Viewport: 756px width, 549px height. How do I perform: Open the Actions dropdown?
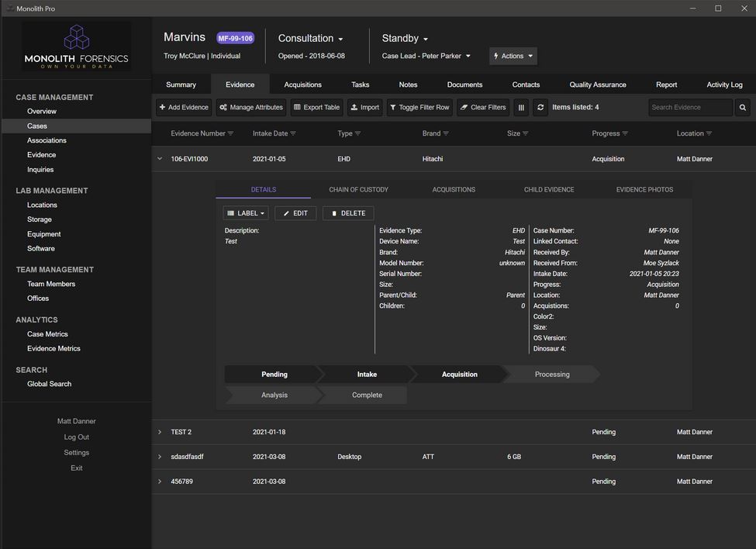pyautogui.click(x=513, y=56)
